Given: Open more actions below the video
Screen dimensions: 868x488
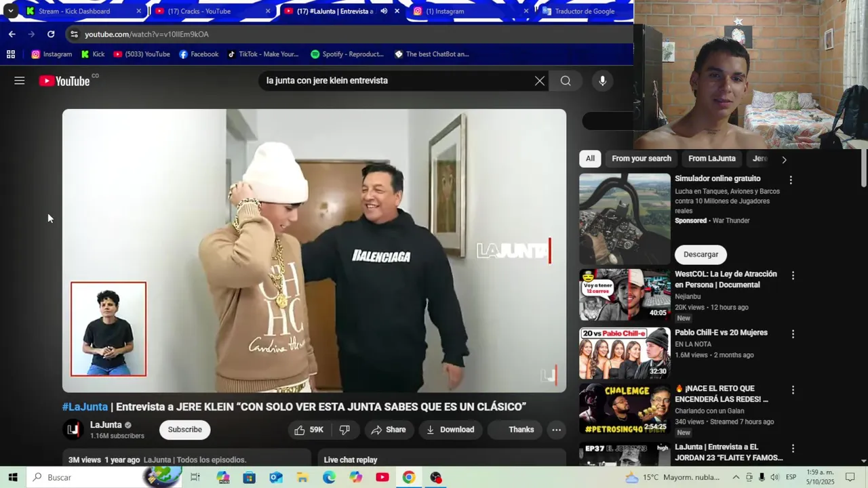Looking at the screenshot, I should pos(556,430).
